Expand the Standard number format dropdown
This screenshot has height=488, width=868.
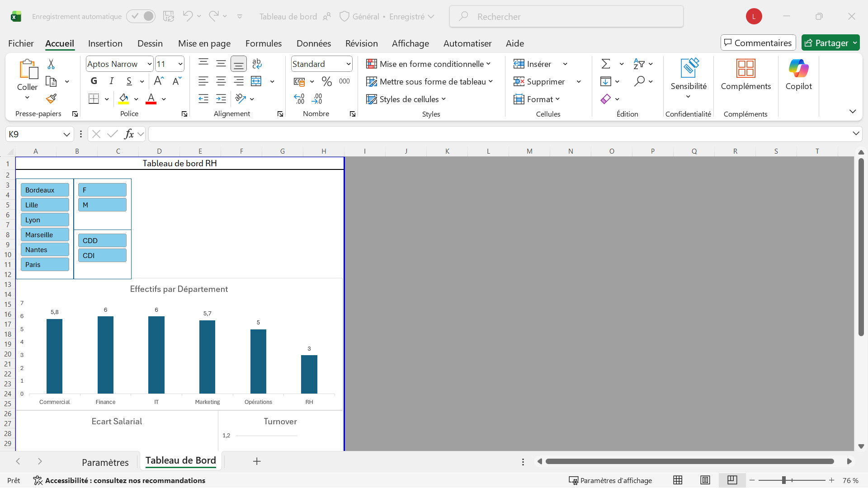(x=348, y=64)
